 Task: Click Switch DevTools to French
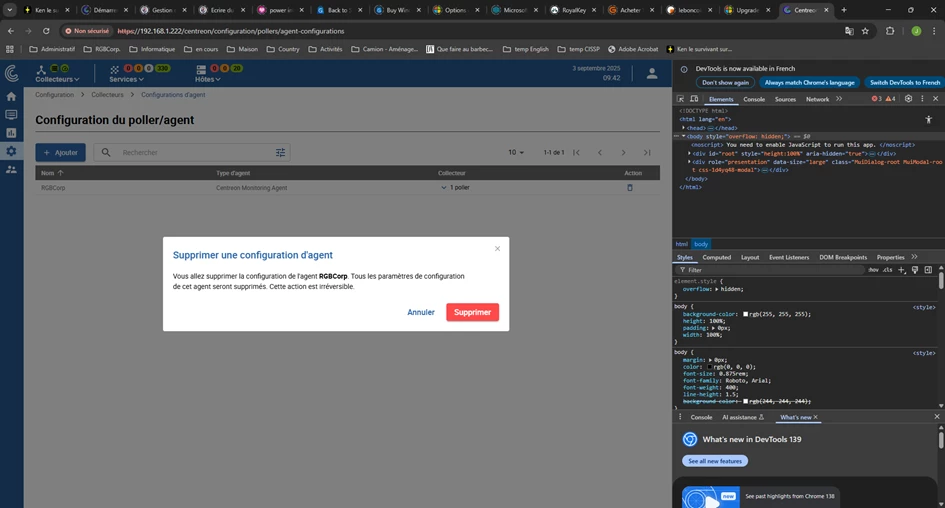[904, 83]
